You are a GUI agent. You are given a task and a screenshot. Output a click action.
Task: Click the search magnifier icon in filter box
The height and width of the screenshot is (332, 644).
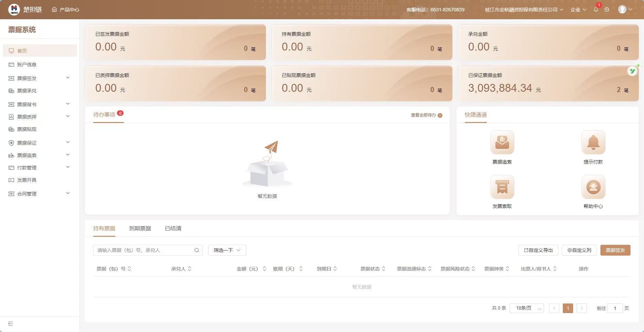point(197,250)
